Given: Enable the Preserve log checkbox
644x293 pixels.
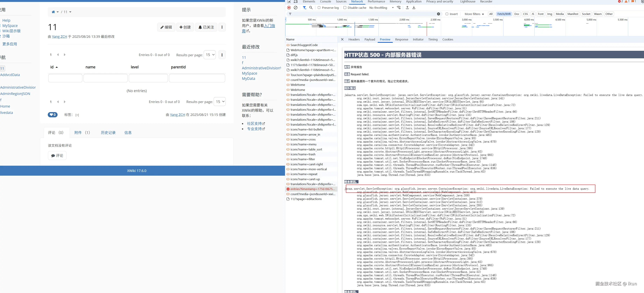Looking at the screenshot, I should (x=319, y=8).
